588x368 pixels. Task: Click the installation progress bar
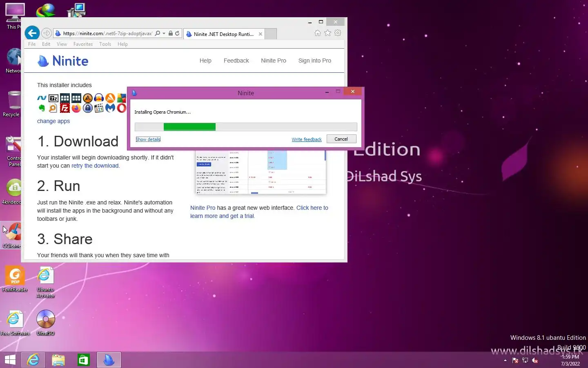click(246, 127)
